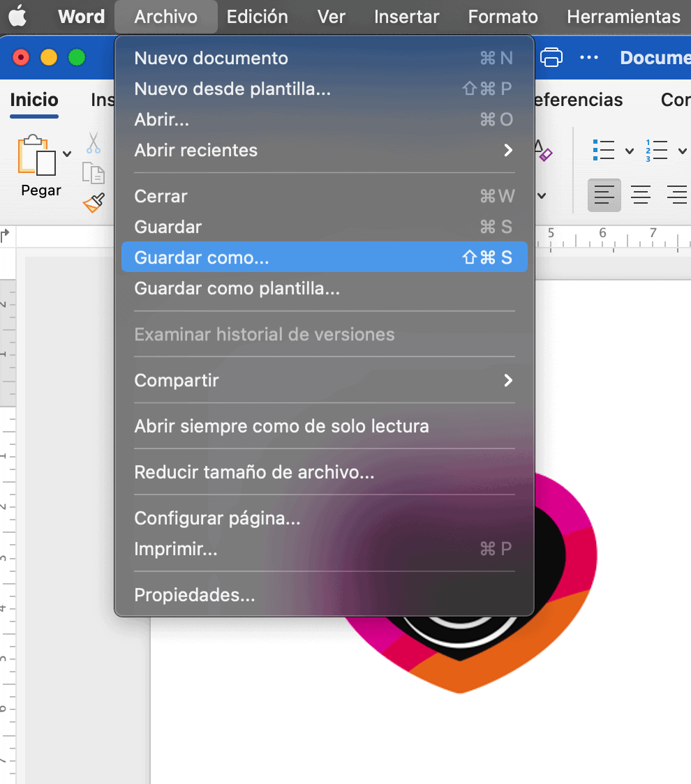
Task: Open Propiedades... of document
Action: coord(325,594)
